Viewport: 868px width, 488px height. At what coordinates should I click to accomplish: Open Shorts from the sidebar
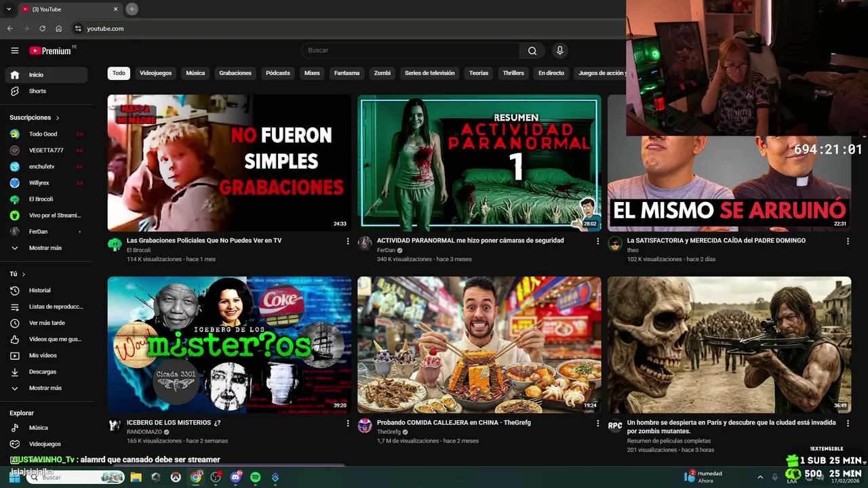pyautogui.click(x=46, y=91)
